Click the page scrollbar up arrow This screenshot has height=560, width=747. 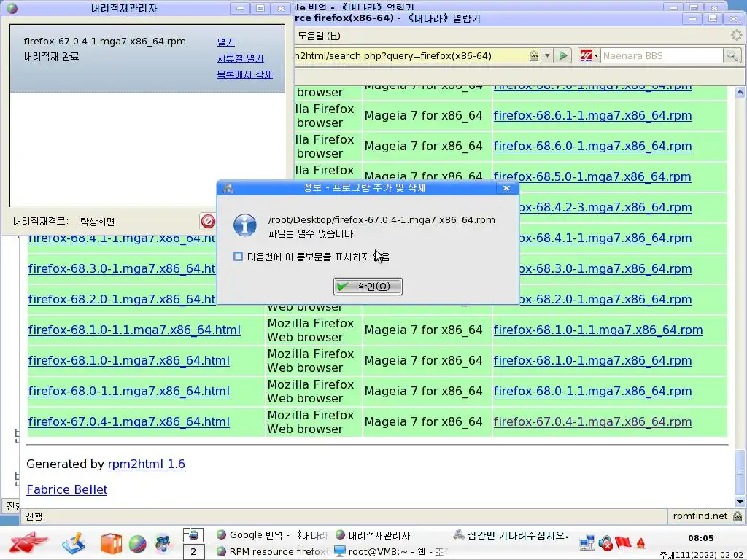pos(740,93)
